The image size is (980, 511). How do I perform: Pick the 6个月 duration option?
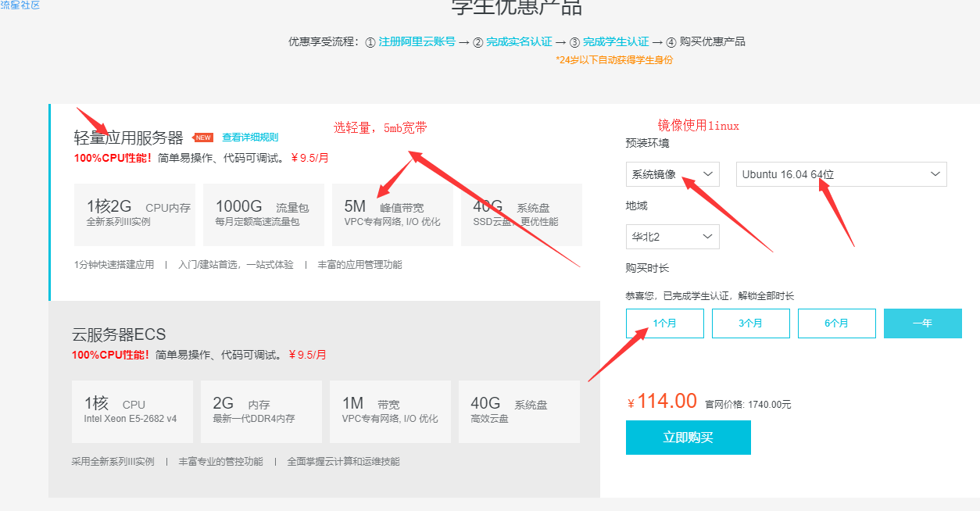(837, 323)
